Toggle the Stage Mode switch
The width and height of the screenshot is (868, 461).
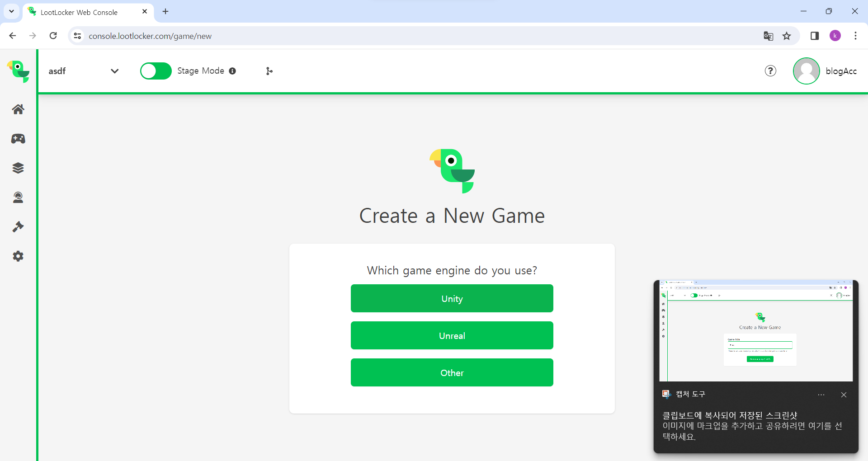(156, 71)
